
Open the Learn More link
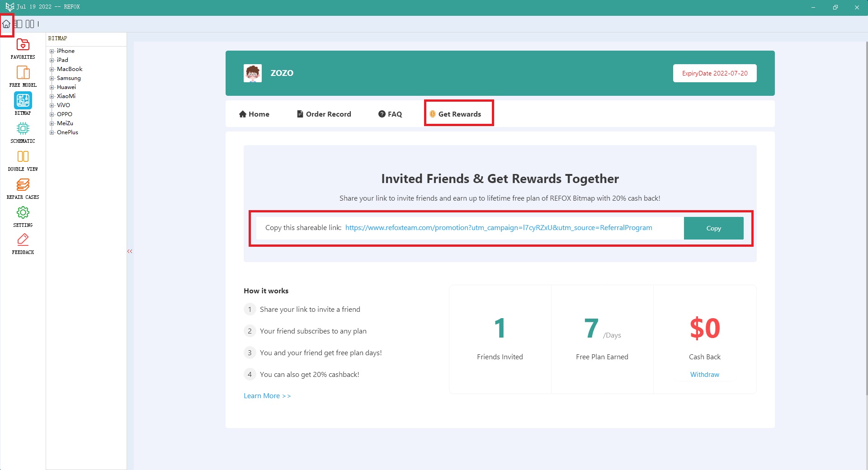click(x=267, y=395)
